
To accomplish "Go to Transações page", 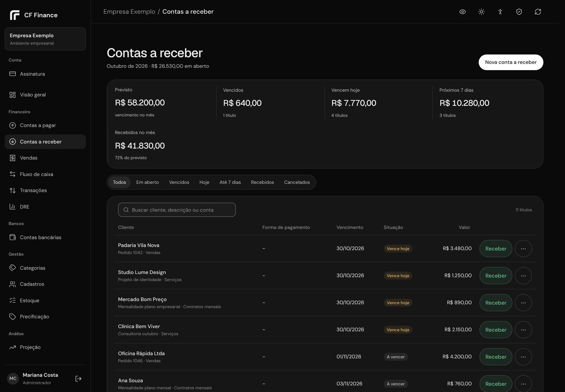I will 45,191.
